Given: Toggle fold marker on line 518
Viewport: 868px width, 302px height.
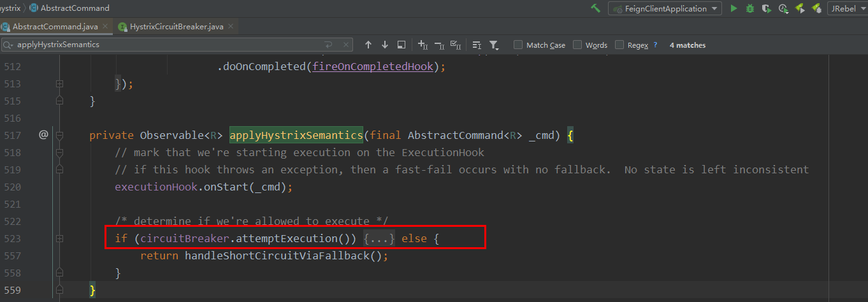Looking at the screenshot, I should (x=59, y=152).
